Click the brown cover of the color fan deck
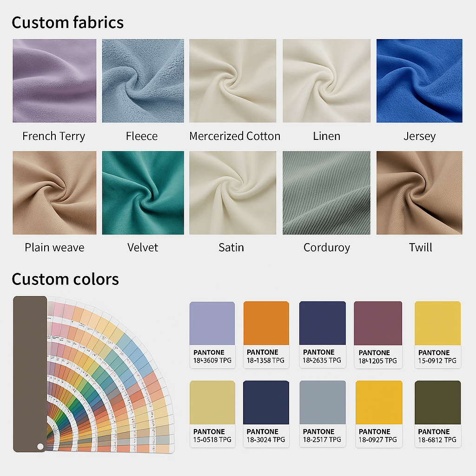Viewport: 476px width, 476px height. tap(30, 374)
